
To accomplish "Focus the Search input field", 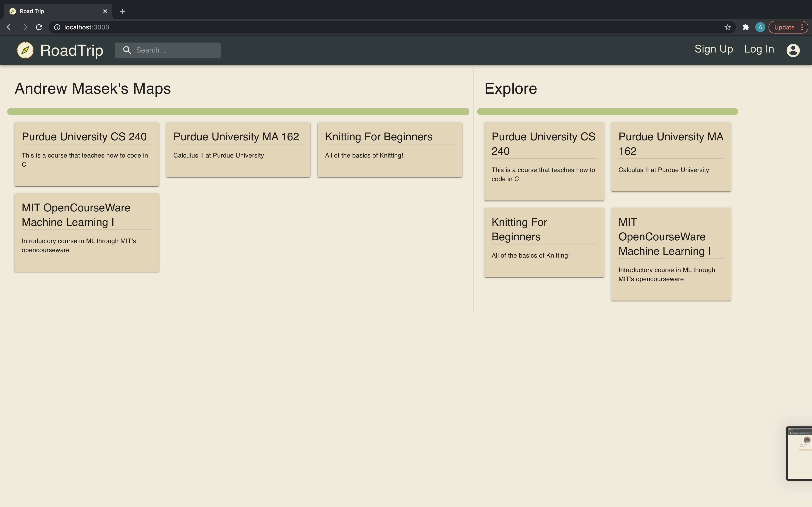I will tap(174, 50).
